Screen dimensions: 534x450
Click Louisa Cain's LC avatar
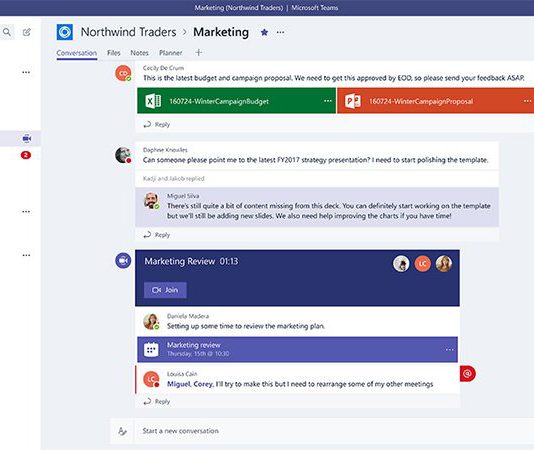152,379
